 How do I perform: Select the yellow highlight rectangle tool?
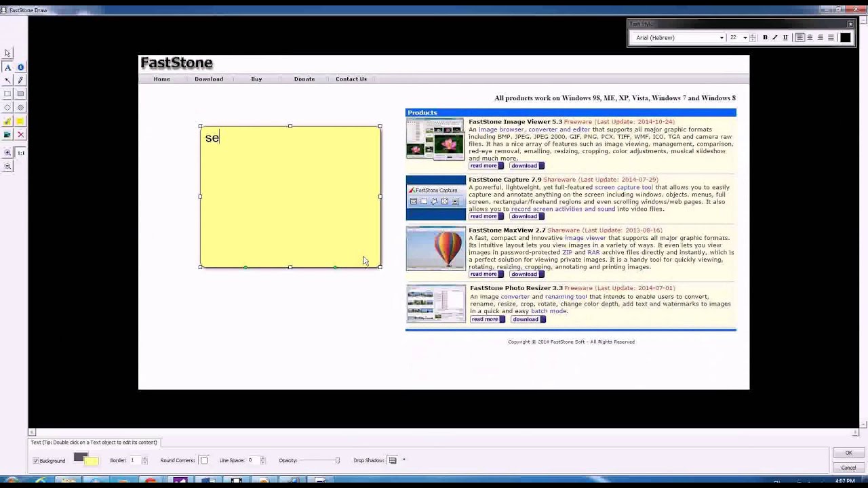point(20,121)
